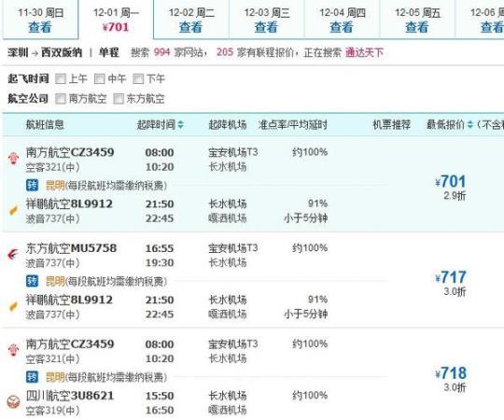Open the 12-03 周三 date tab
This screenshot has height=420, width=504.
266,20
